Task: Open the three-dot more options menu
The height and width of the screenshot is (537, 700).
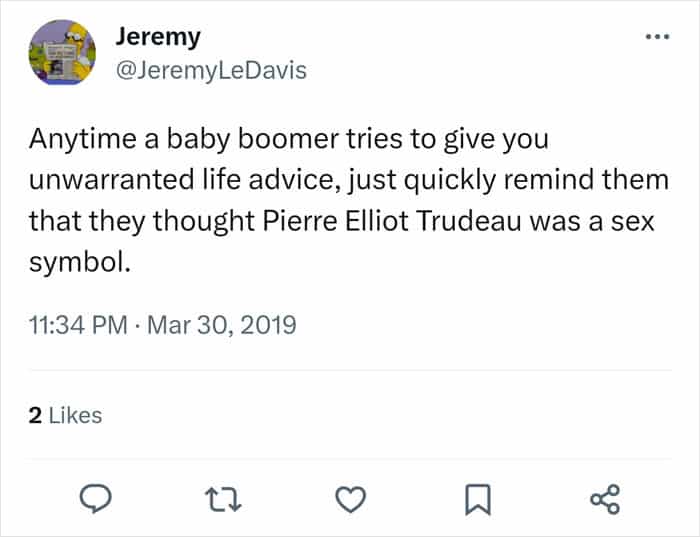Action: click(658, 37)
